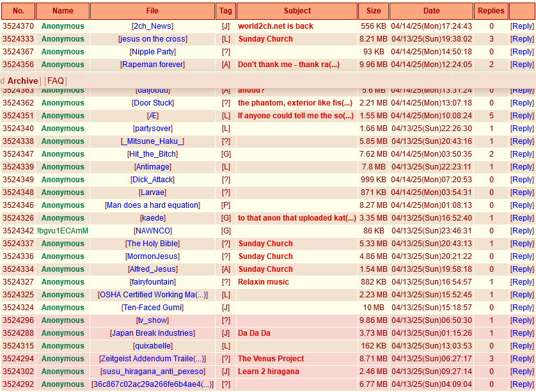Open the kaede file link
This screenshot has height=392, width=536.
click(x=152, y=218)
